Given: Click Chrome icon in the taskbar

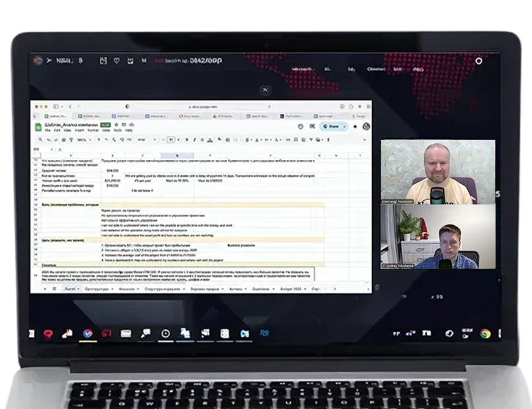Looking at the screenshot, I should tap(485, 334).
